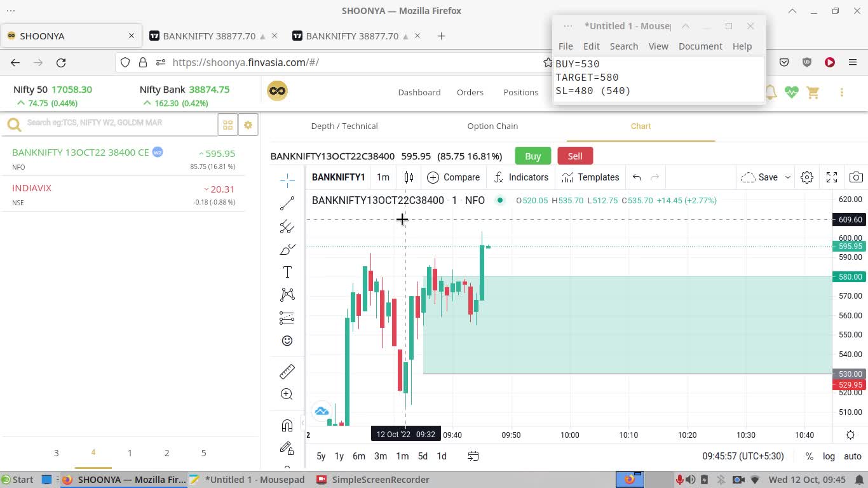The image size is (868, 488).
Task: Open the vertical three-dot menu
Action: click(842, 92)
